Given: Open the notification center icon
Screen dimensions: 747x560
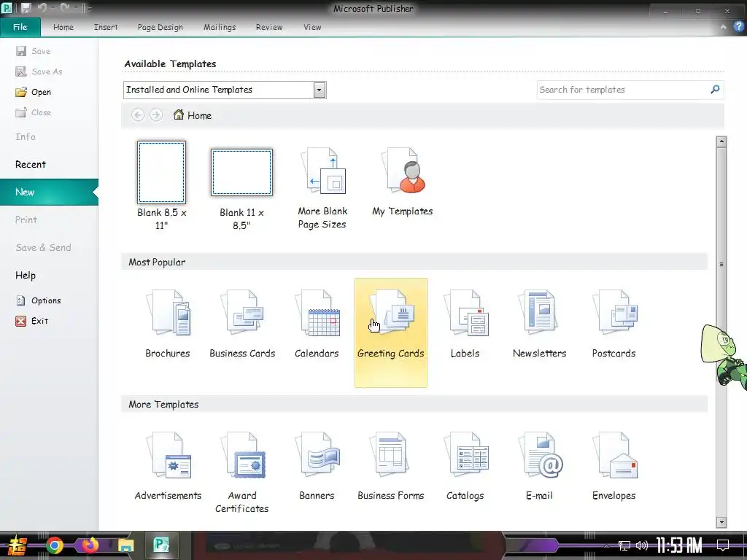Looking at the screenshot, I should click(723, 545).
